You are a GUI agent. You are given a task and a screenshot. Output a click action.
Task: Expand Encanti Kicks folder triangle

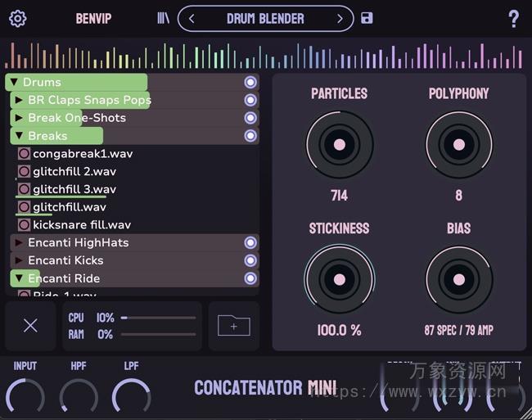(x=19, y=260)
